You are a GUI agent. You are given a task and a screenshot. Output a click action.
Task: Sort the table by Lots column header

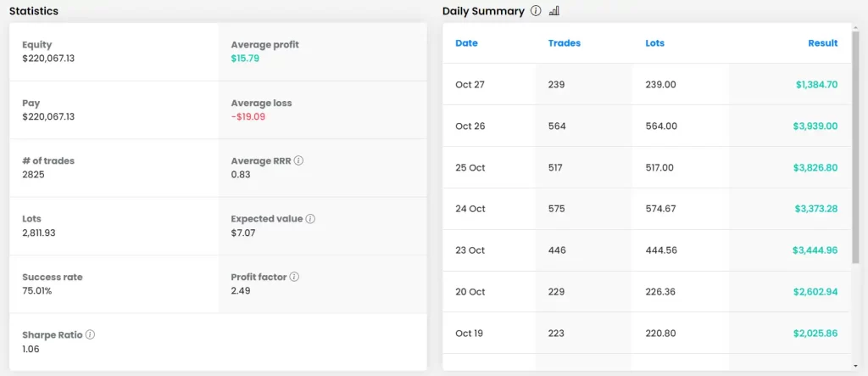pyautogui.click(x=655, y=43)
